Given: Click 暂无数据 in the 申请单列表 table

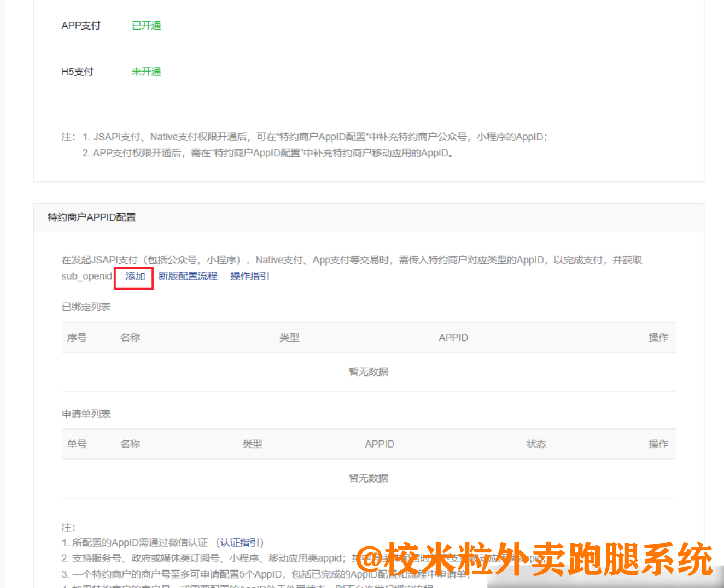Looking at the screenshot, I should [x=368, y=478].
